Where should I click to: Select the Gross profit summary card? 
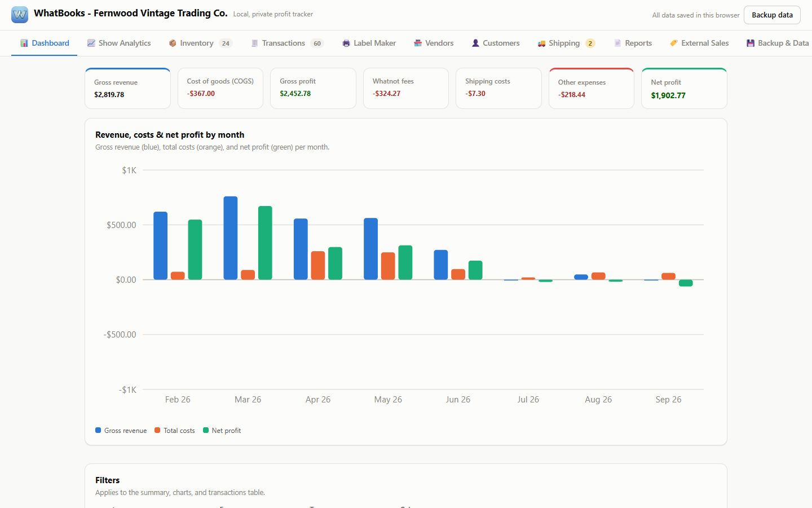[313, 88]
